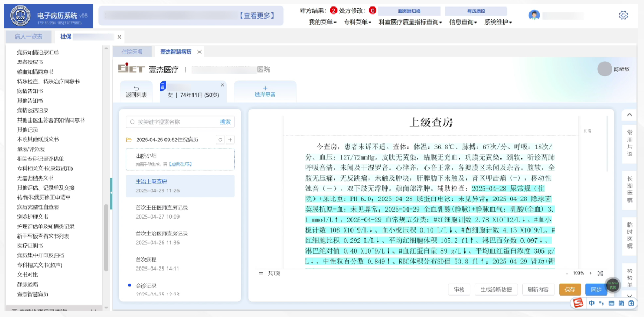
Task: Click the refresh icon beside 住院病历 folder
Action: pyautogui.click(x=219, y=140)
